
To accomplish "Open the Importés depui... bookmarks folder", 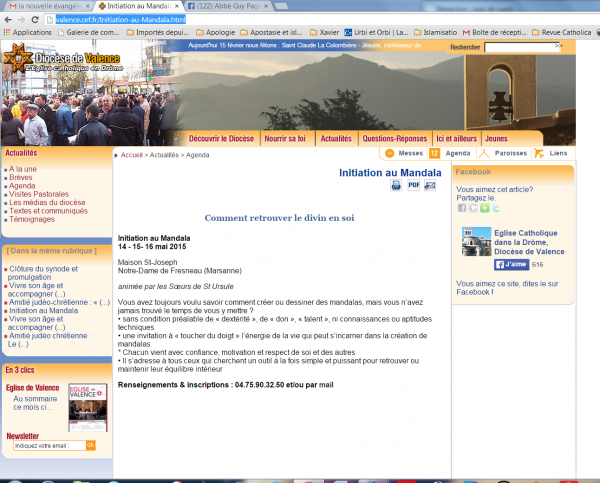I will tap(158, 33).
